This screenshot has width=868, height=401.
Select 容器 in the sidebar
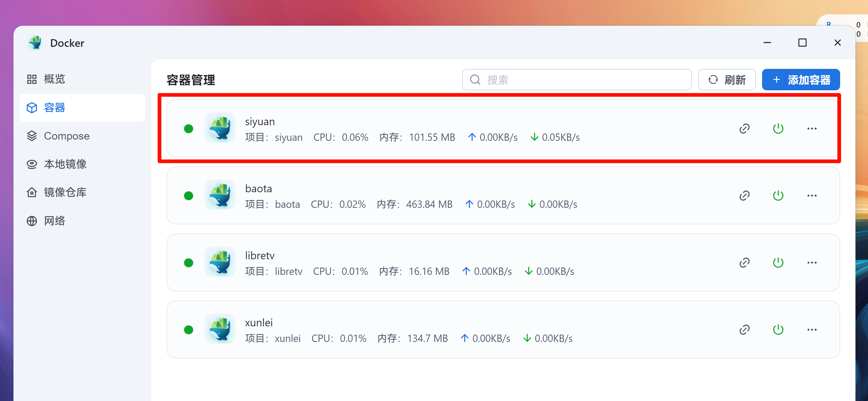coord(82,107)
